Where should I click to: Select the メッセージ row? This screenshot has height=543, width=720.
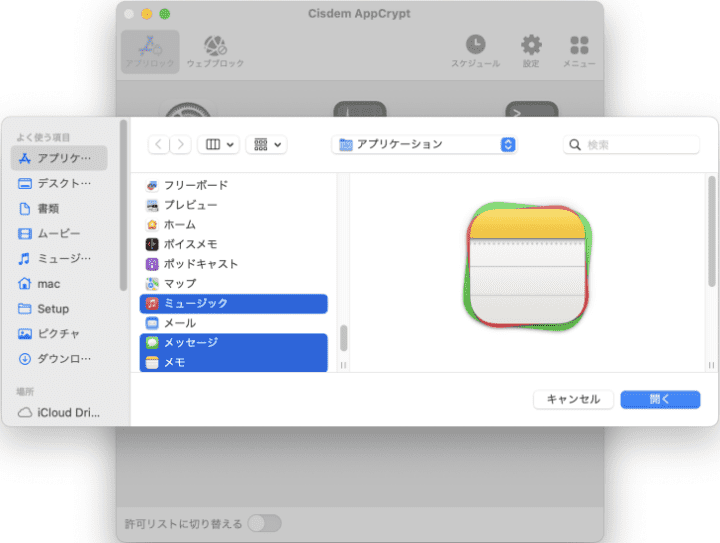pyautogui.click(x=233, y=342)
